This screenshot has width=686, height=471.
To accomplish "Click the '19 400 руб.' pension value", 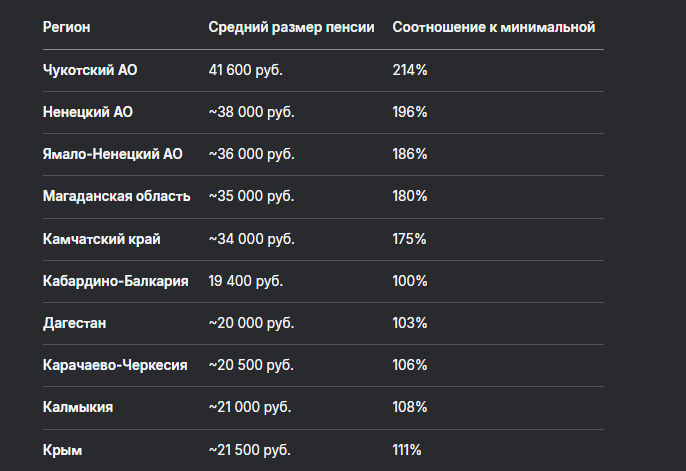I will click(246, 281).
